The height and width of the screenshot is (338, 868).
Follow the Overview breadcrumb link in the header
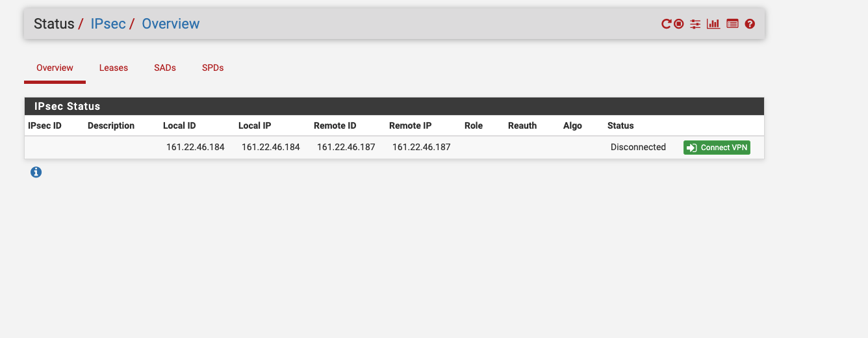coord(171,24)
